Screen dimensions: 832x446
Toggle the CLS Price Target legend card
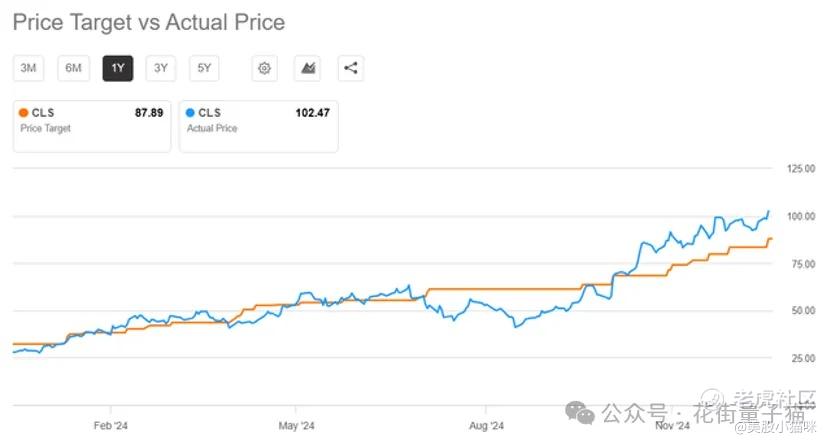92,126
